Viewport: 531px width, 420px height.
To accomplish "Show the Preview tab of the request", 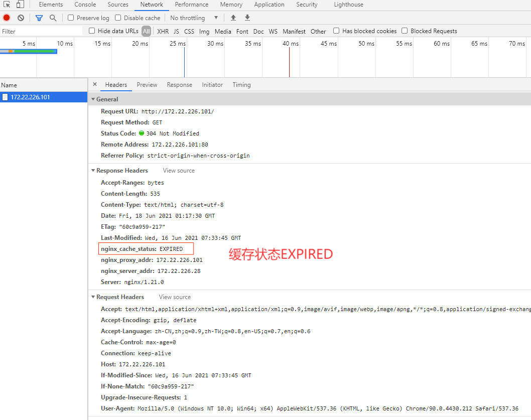I will (147, 85).
